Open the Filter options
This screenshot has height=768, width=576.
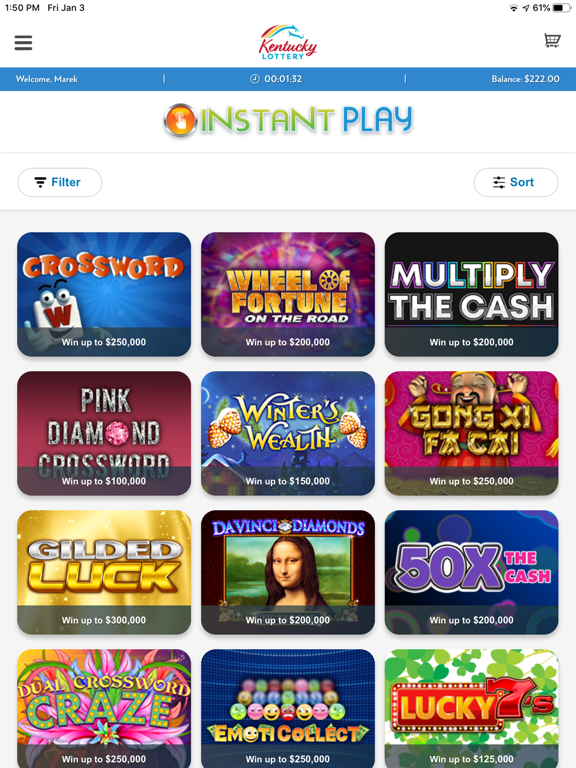click(60, 182)
